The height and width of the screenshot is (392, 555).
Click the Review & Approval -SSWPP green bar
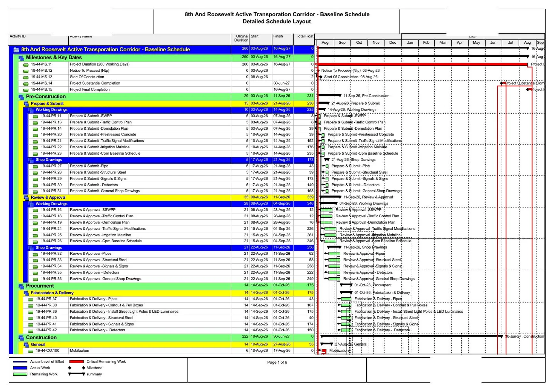click(x=326, y=210)
